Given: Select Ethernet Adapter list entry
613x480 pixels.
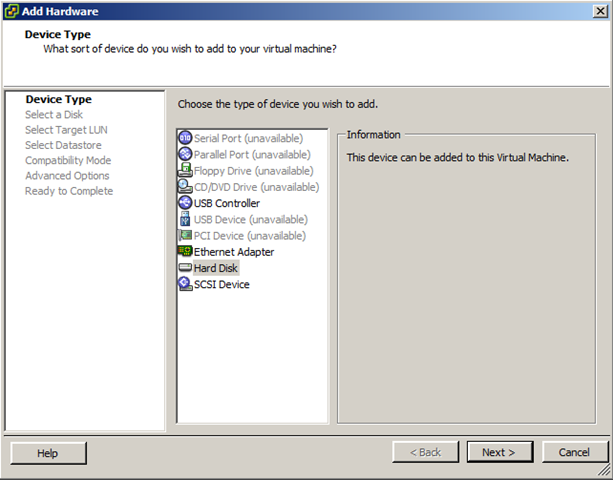Looking at the screenshot, I should click(x=234, y=252).
